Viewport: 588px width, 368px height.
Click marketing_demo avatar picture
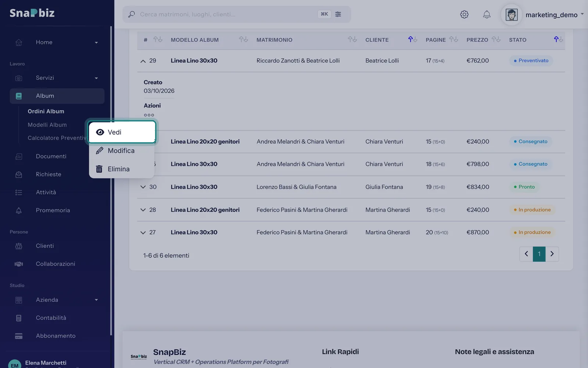coord(512,15)
